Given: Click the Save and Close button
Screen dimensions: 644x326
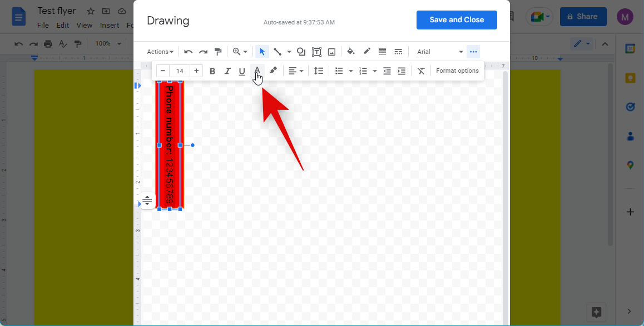Looking at the screenshot, I should click(x=457, y=19).
